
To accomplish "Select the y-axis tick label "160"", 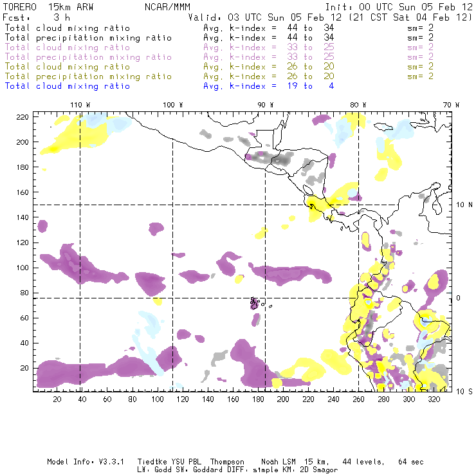I will point(23,192).
